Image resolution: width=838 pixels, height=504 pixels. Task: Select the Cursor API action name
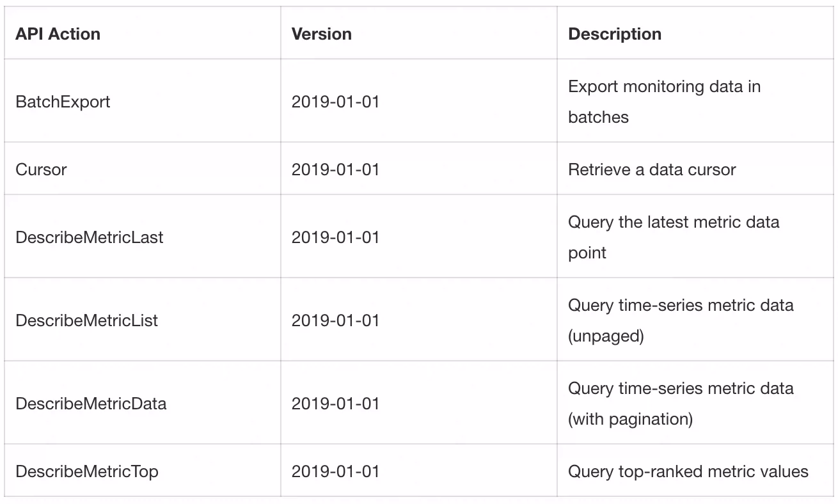tap(41, 169)
